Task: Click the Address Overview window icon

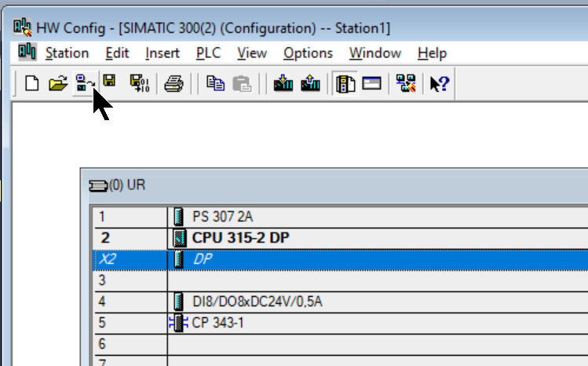Action: (x=371, y=83)
